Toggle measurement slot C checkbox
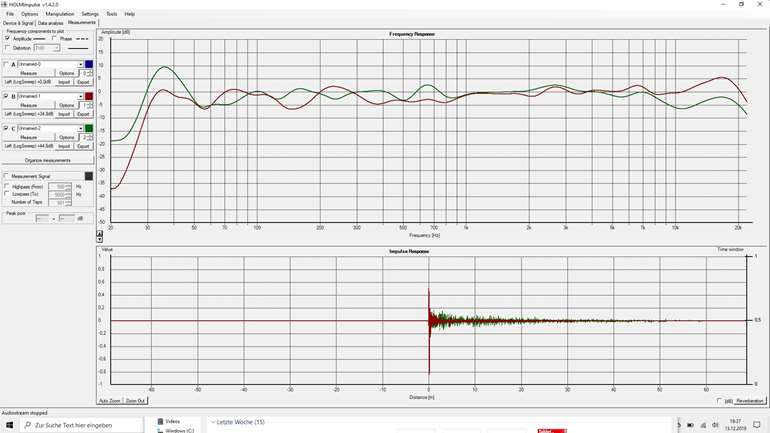The height and width of the screenshot is (433, 770). [x=6, y=128]
